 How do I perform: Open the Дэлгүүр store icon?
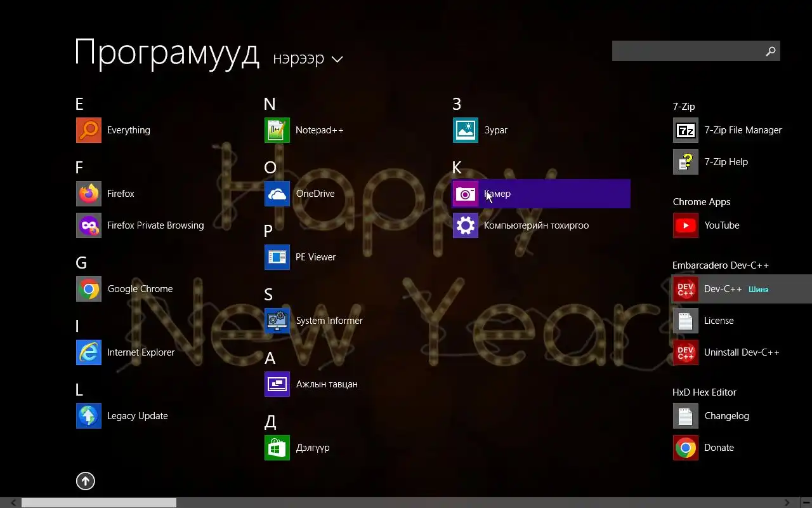pyautogui.click(x=277, y=448)
